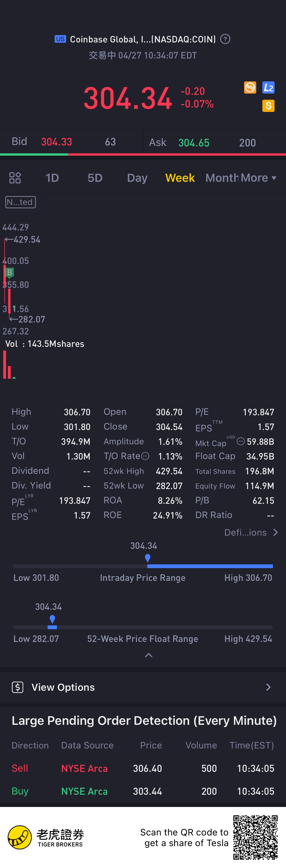
Task: Click the help question mark beside COIN title
Action: pos(225,39)
